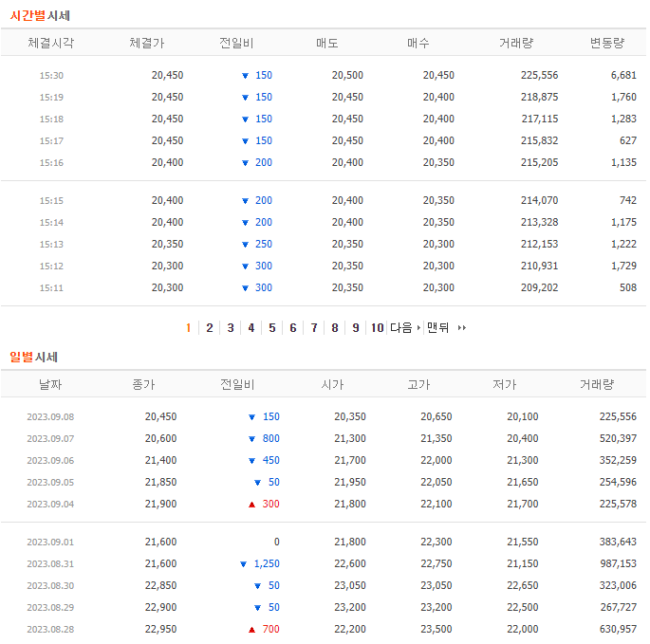Viewport: 650px width, 644px height.
Task: Click the 시가 column header
Action: 332,384
